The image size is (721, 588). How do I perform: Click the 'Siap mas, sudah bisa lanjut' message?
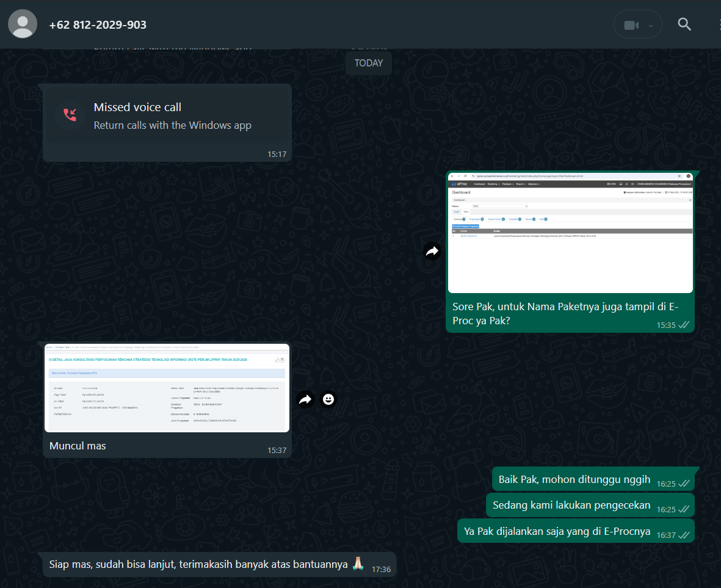(x=198, y=564)
